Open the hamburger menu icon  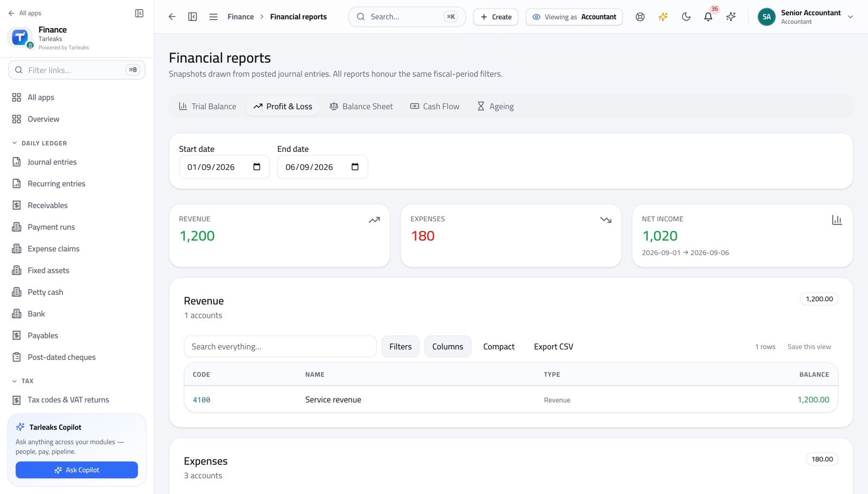coord(213,17)
